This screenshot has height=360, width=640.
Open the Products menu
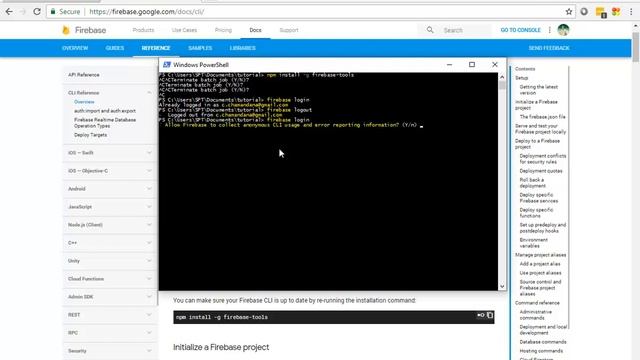143,30
